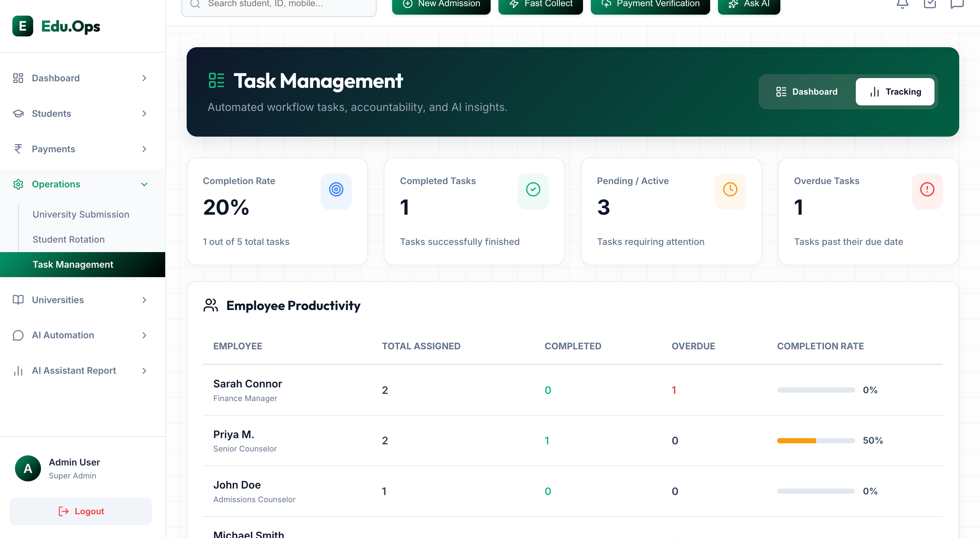Click the Admin User avatar

coord(28,468)
